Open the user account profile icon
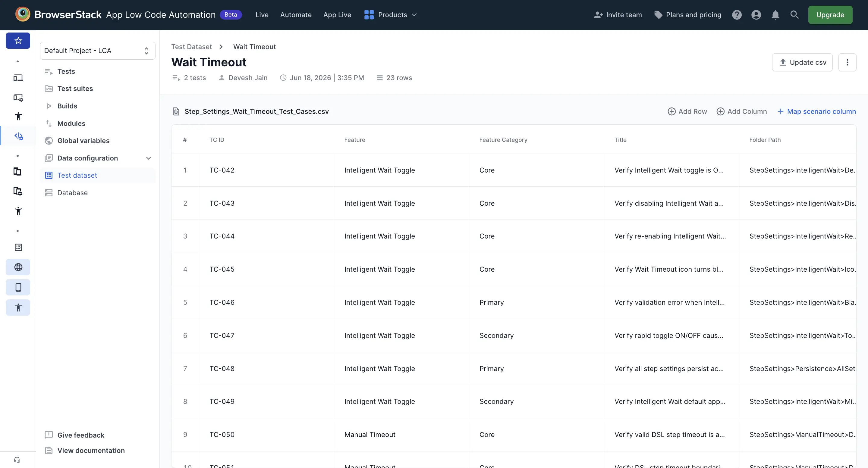868x468 pixels. (756, 15)
